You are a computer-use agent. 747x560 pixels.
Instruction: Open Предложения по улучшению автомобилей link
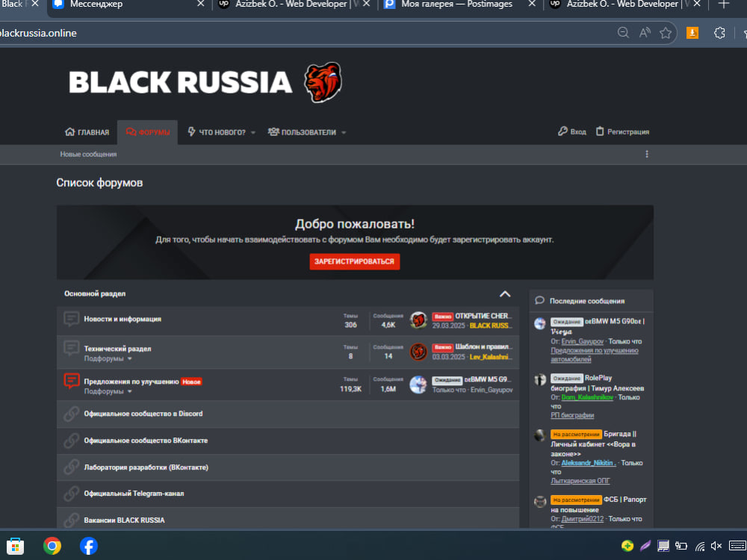pos(594,355)
